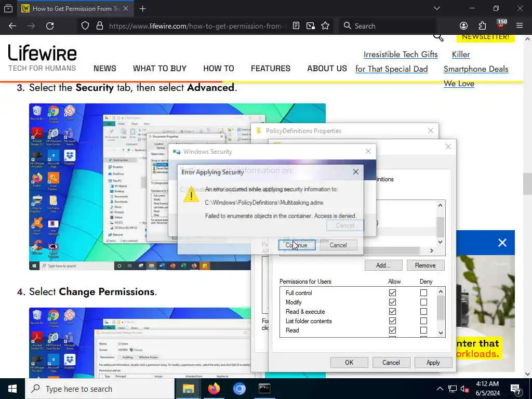
Task: Open the NEWS menu item
Action: [x=105, y=69]
